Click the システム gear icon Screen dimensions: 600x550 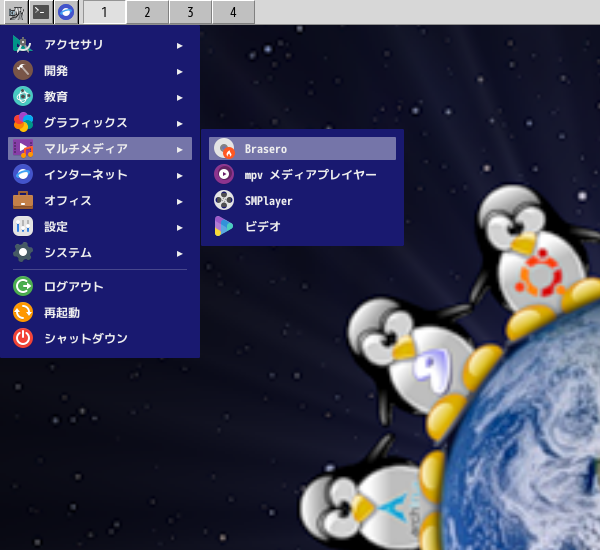point(23,253)
